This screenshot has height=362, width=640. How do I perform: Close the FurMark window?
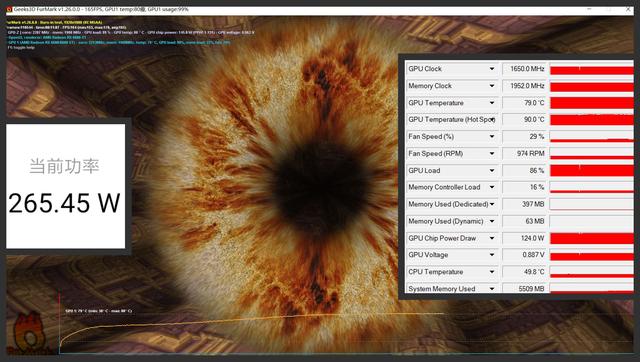click(628, 9)
